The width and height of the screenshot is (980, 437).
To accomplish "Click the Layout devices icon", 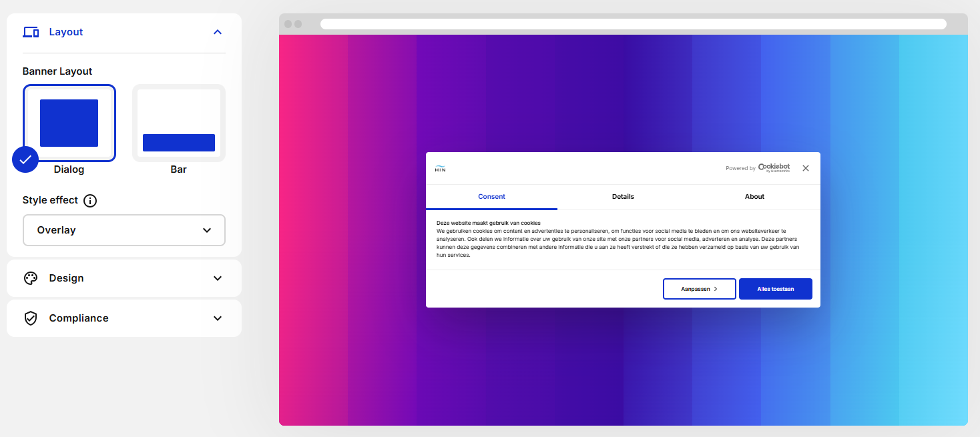I will [x=31, y=32].
